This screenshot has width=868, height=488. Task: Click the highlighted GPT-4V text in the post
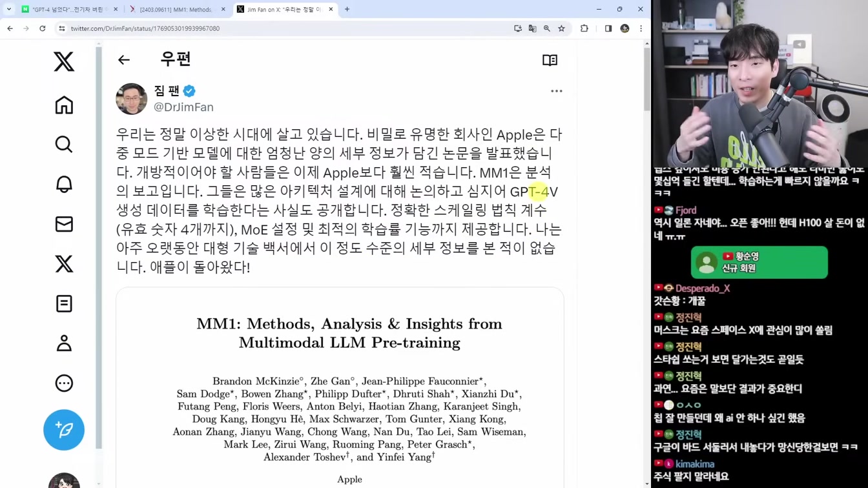pos(533,192)
